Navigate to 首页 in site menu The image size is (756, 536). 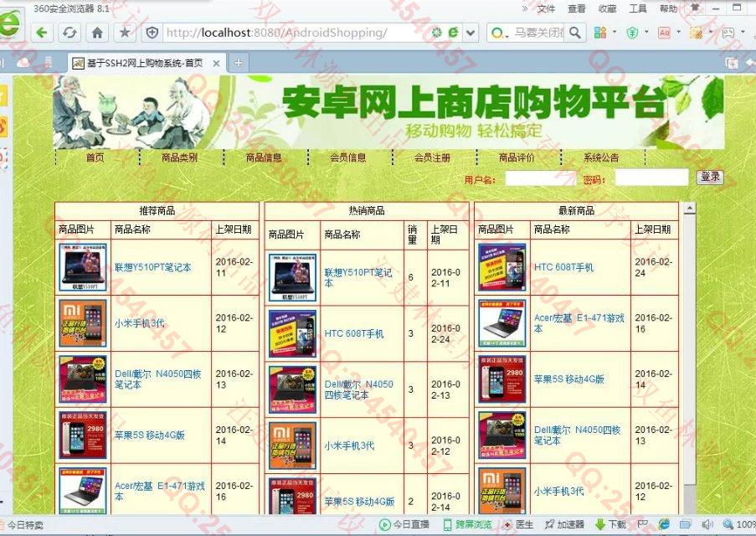click(95, 157)
